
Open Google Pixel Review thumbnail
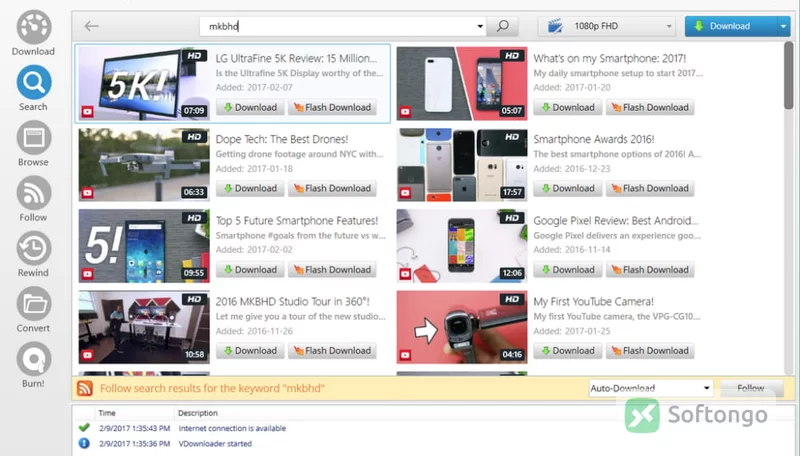[462, 246]
